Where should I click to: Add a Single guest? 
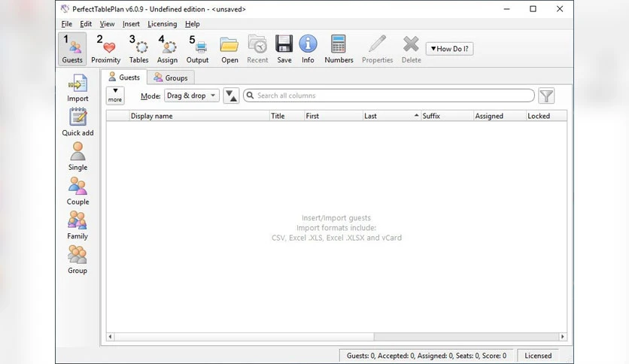77,156
